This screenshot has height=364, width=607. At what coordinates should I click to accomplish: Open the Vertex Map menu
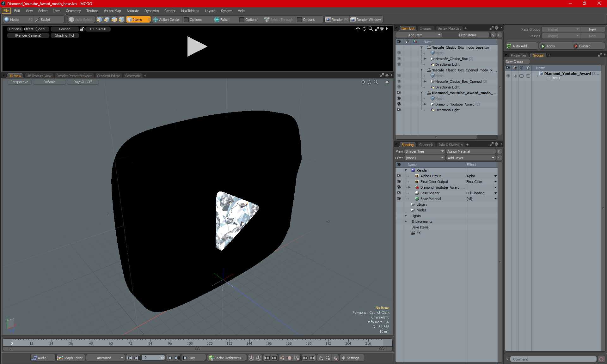(x=112, y=11)
